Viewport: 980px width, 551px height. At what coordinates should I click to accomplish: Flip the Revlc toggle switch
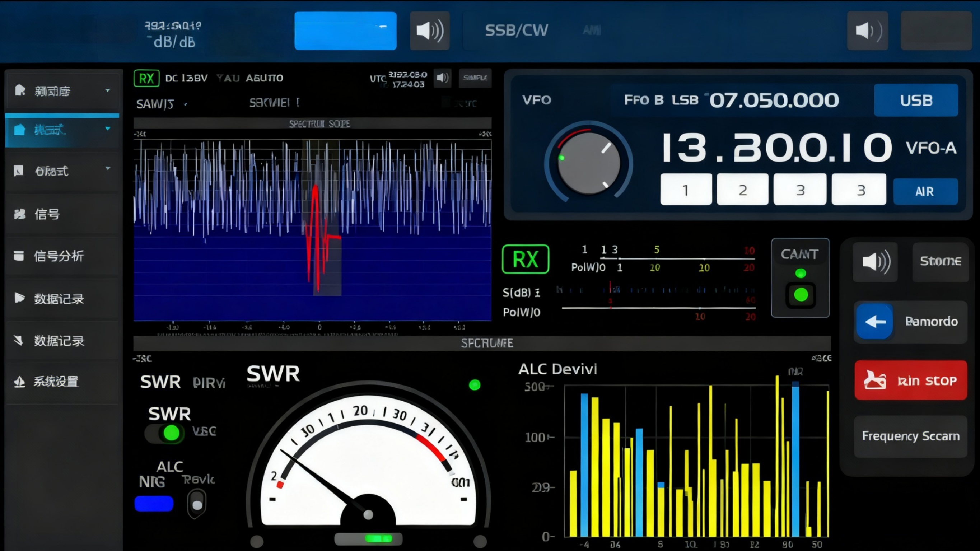(197, 503)
